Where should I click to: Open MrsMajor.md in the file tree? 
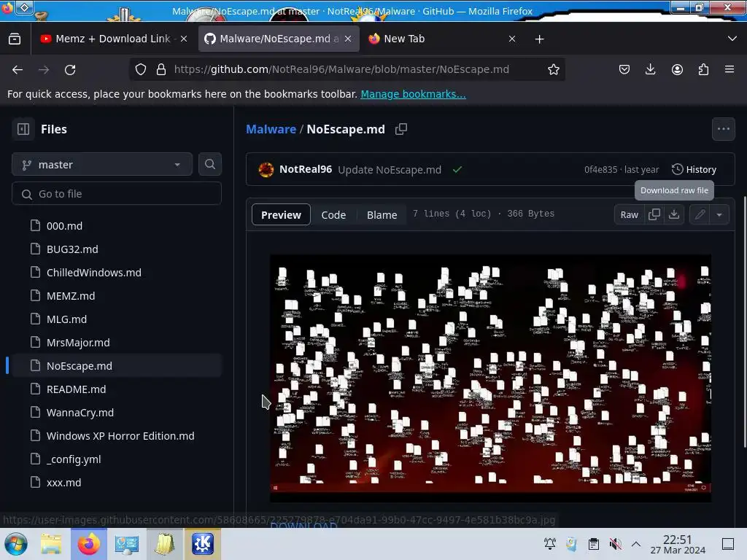(117, 343)
